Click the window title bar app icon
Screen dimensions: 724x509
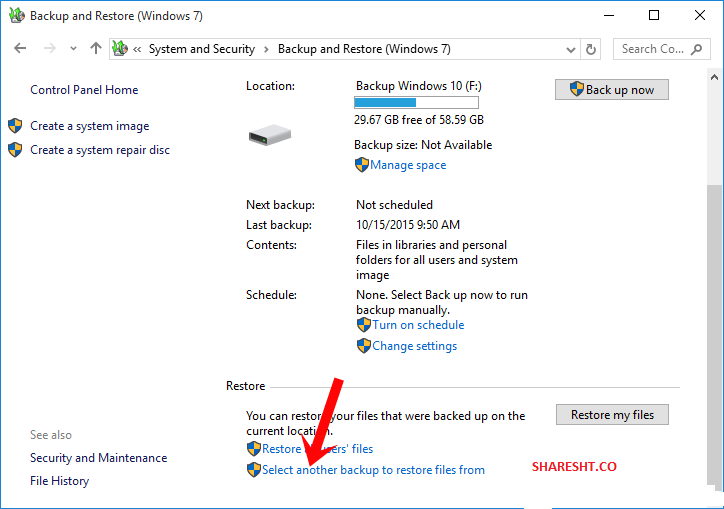17,15
